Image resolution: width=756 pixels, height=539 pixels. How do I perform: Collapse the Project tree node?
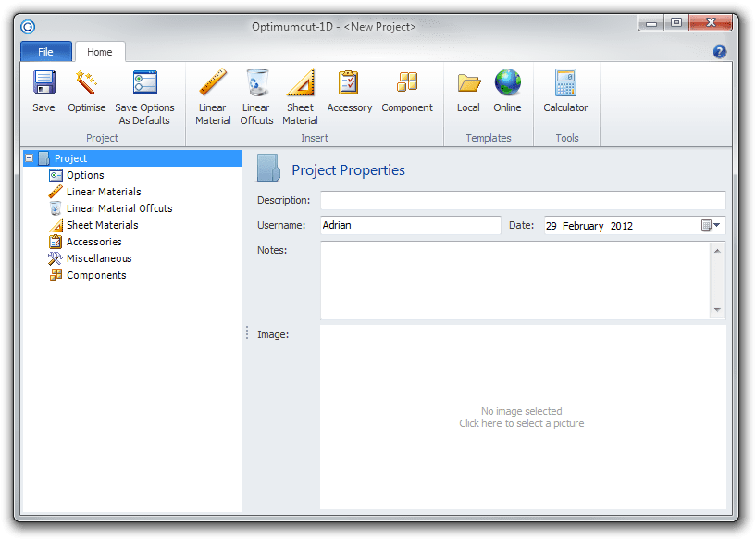pos(30,157)
